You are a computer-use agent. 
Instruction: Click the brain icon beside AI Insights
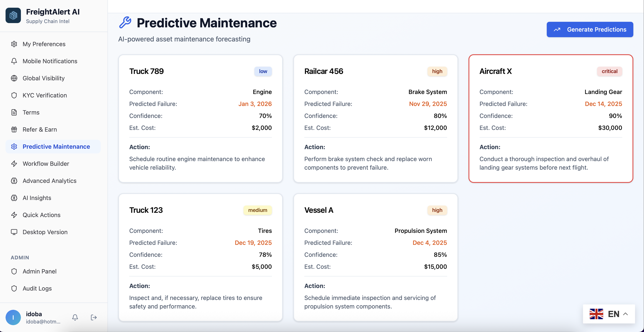coord(14,198)
